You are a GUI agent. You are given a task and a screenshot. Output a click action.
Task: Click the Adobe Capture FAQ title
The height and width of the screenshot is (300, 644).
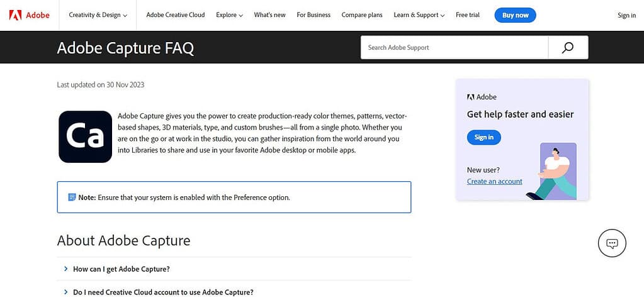click(x=125, y=48)
